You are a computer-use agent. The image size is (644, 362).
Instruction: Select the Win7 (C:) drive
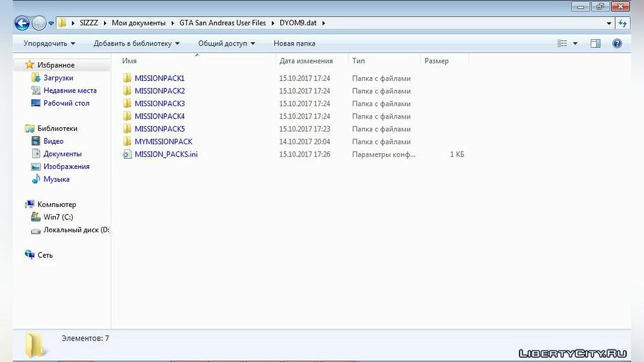click(58, 217)
